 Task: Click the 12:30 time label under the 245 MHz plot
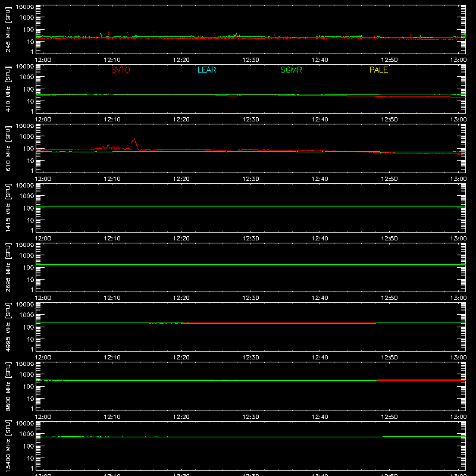[250, 60]
